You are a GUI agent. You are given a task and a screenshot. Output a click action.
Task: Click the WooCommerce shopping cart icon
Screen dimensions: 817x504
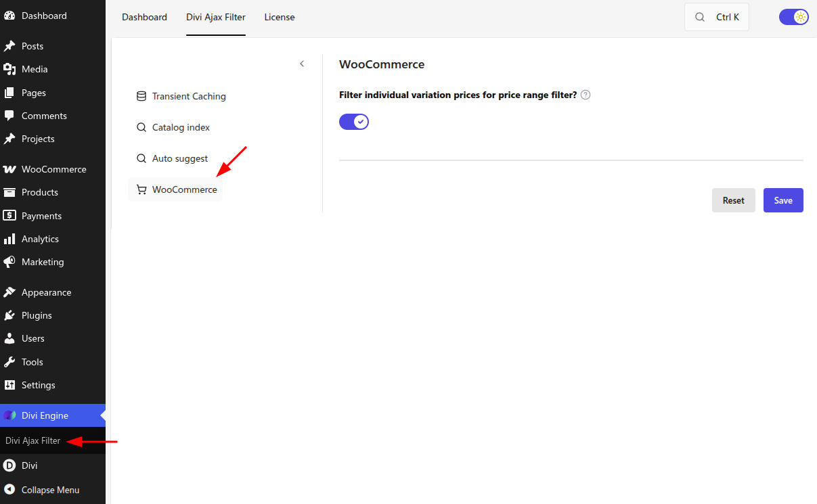point(141,189)
